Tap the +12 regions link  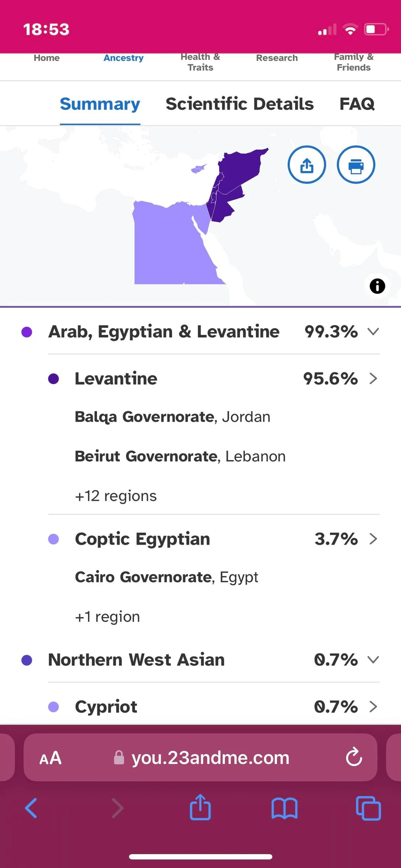point(116,496)
